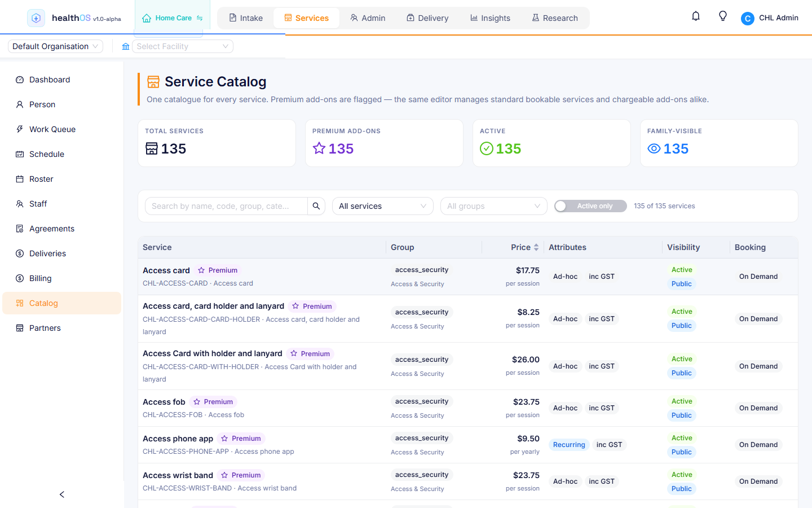The image size is (812, 508).
Task: Click the Price column sort arrows
Action: pyautogui.click(x=536, y=247)
